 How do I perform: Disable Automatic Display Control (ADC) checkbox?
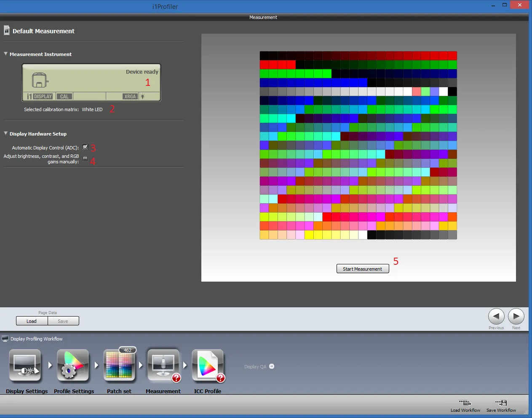point(85,147)
